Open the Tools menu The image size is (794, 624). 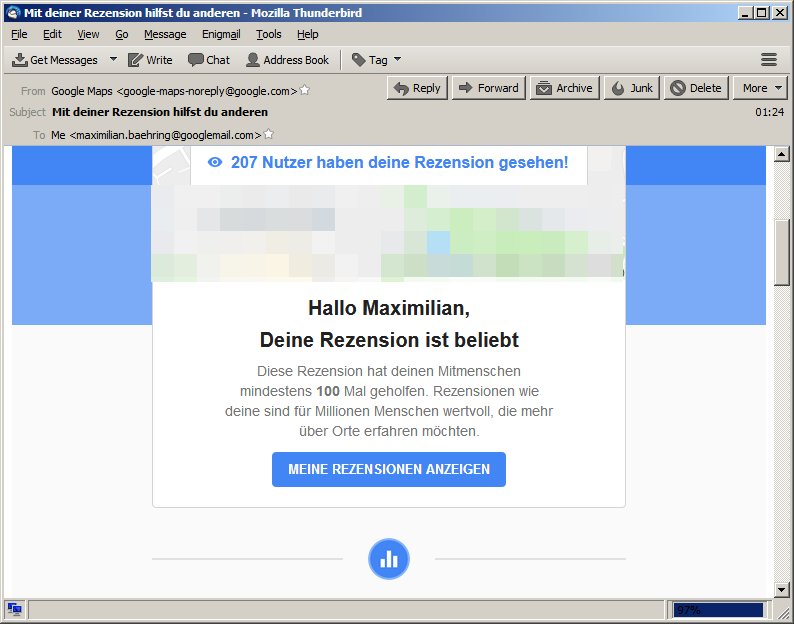point(268,34)
